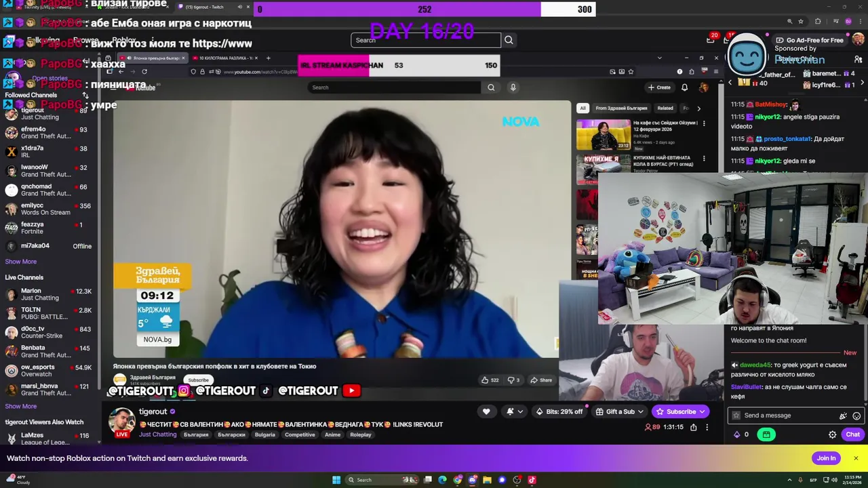
Task: Open File Explorer from taskbar
Action: [x=487, y=480]
